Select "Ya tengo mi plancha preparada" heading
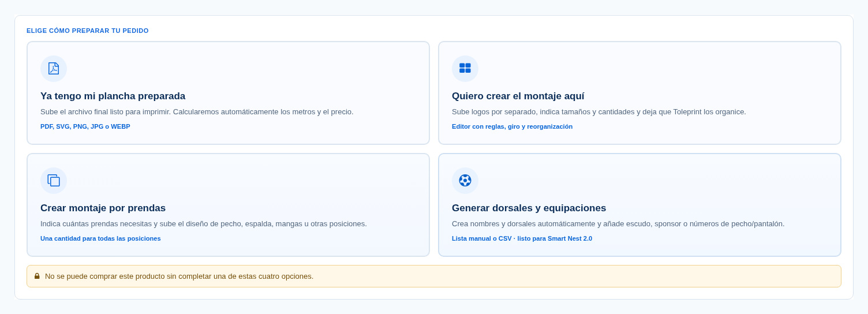 tap(113, 96)
